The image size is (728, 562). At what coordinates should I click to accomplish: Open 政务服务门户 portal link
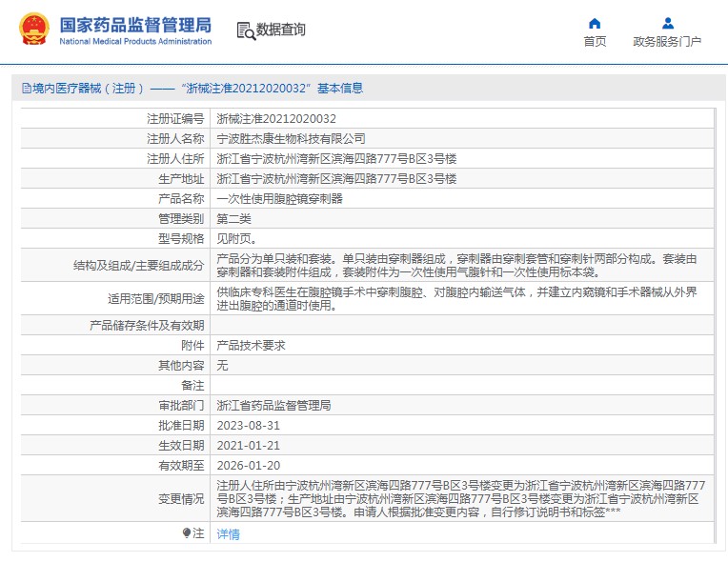tap(667, 42)
